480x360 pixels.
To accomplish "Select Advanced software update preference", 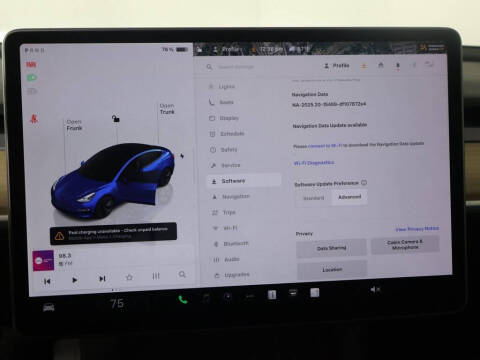I will [350, 197].
